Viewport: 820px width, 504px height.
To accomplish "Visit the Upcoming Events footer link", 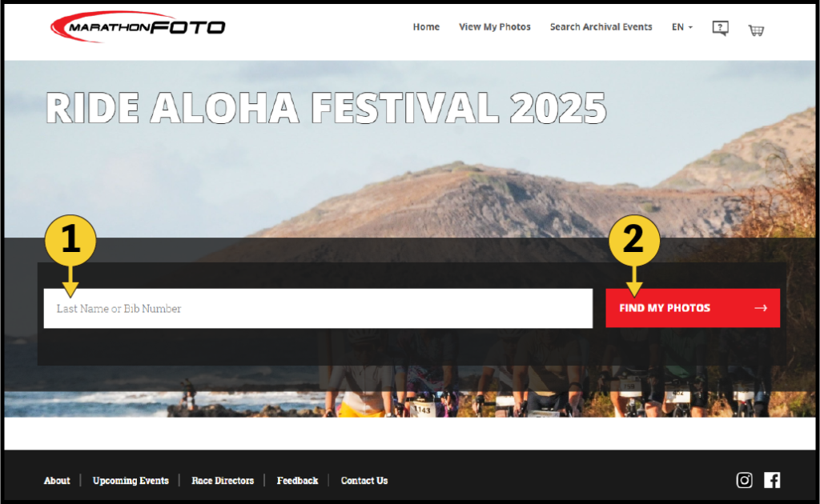I will click(x=131, y=481).
